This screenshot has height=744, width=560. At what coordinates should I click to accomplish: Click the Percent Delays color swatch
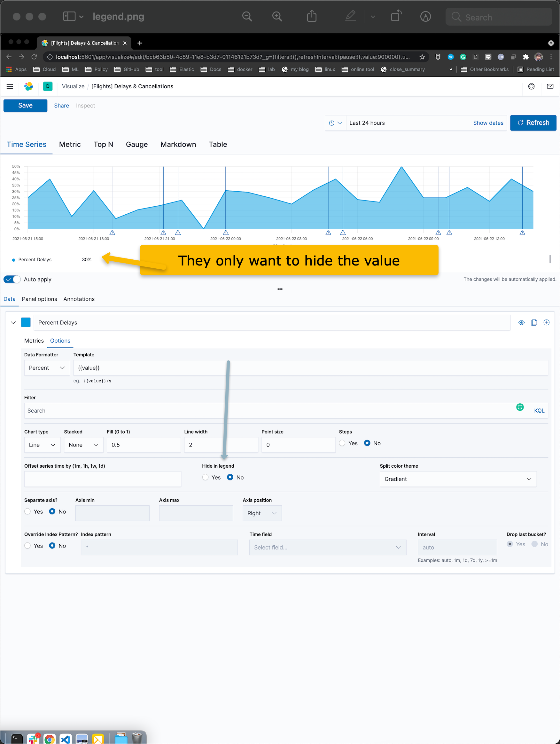coord(26,322)
